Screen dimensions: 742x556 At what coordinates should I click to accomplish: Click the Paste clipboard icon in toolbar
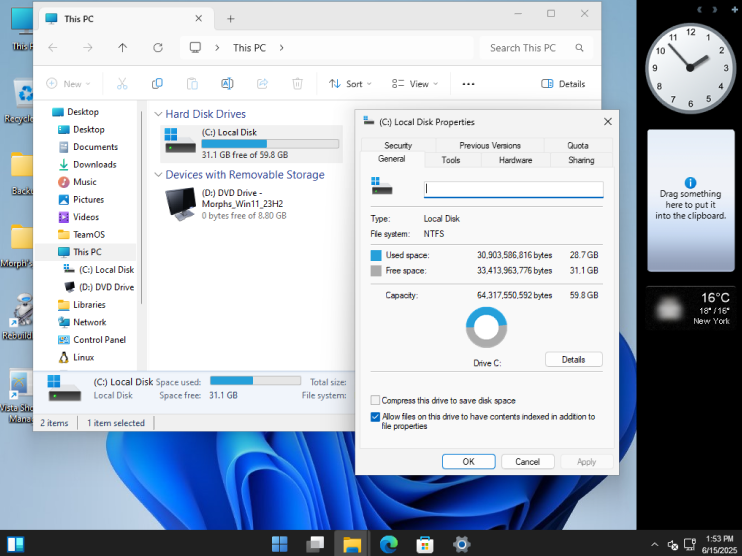(x=192, y=84)
